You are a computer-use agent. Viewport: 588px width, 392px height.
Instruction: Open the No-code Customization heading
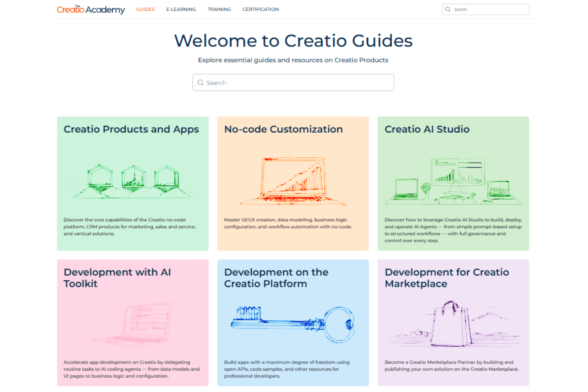point(283,129)
